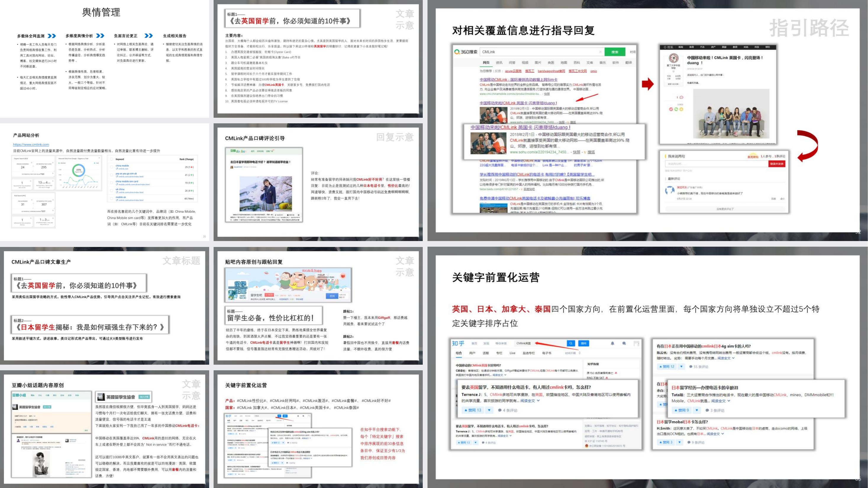
Task: Click downvote arrow next to 赞同 12
Action: (681, 366)
